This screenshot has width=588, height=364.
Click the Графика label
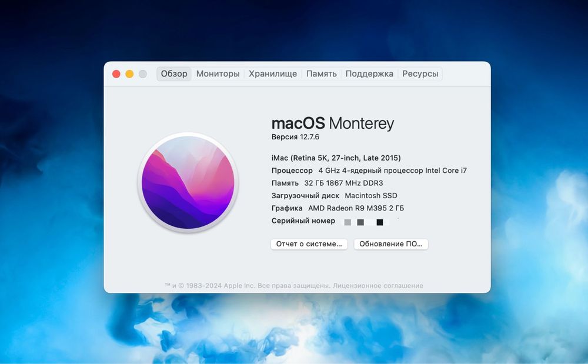287,208
